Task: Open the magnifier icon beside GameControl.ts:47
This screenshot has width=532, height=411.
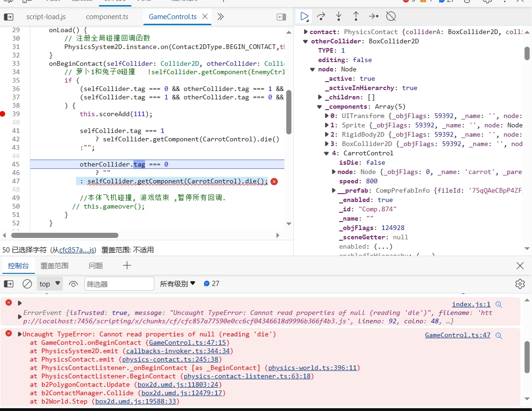Action: (499, 335)
